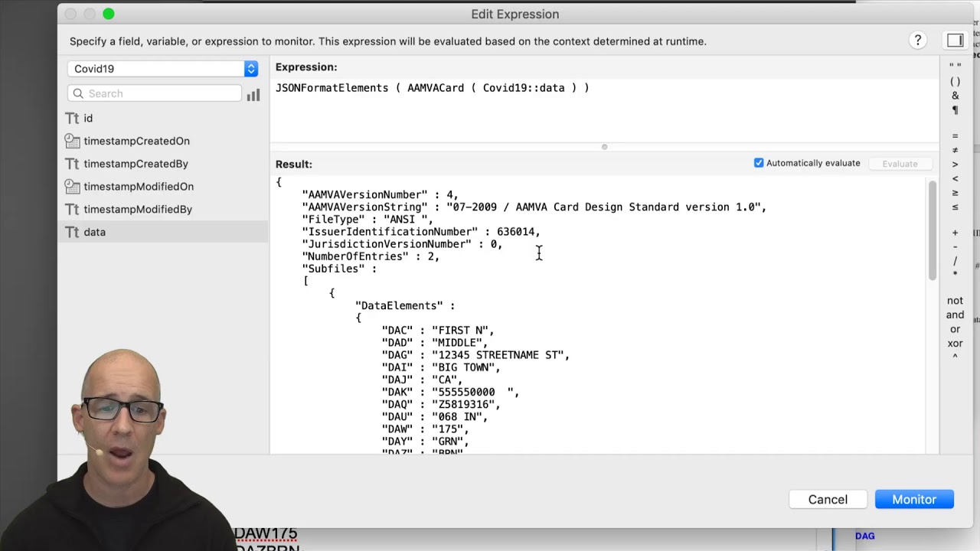Insert the ampersand concatenate operator

(955, 96)
